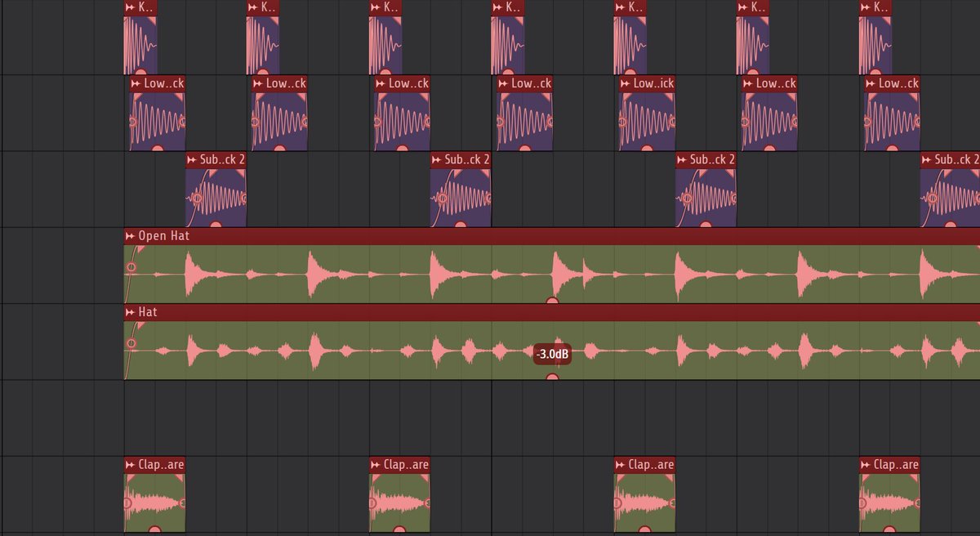Open menu icon of the last Sub..ck 2 clip
The image size is (980, 536).
click(927, 159)
